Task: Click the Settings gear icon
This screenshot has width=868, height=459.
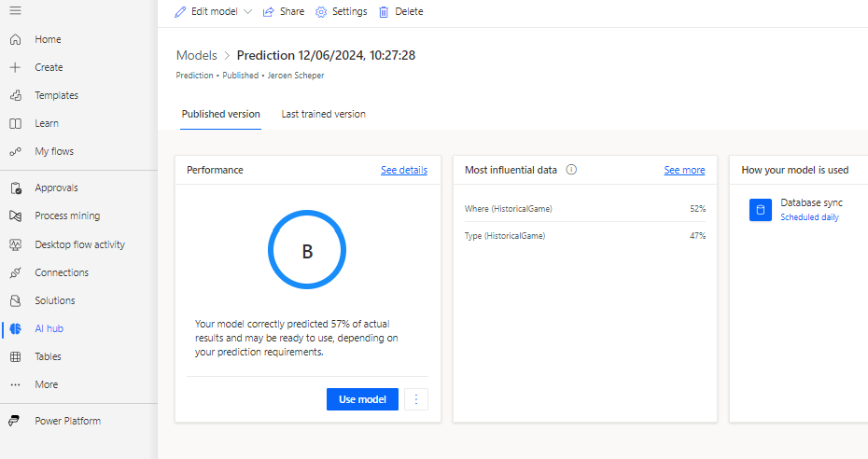Action: click(321, 11)
